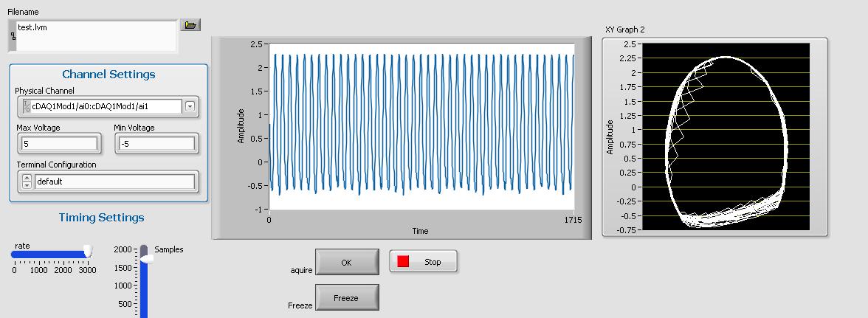Click the path type icon left of test.lvm
This screenshot has width=868, height=318.
coord(13,36)
